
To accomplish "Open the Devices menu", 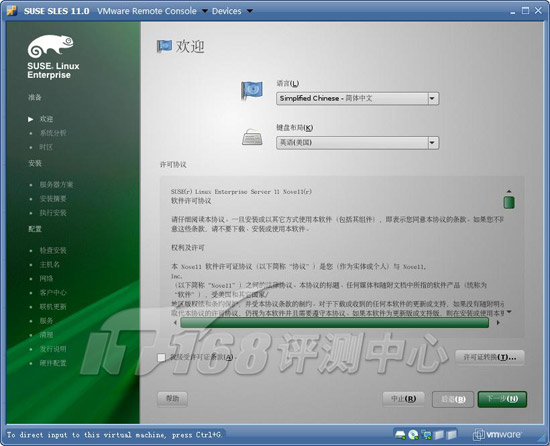I will (x=227, y=11).
